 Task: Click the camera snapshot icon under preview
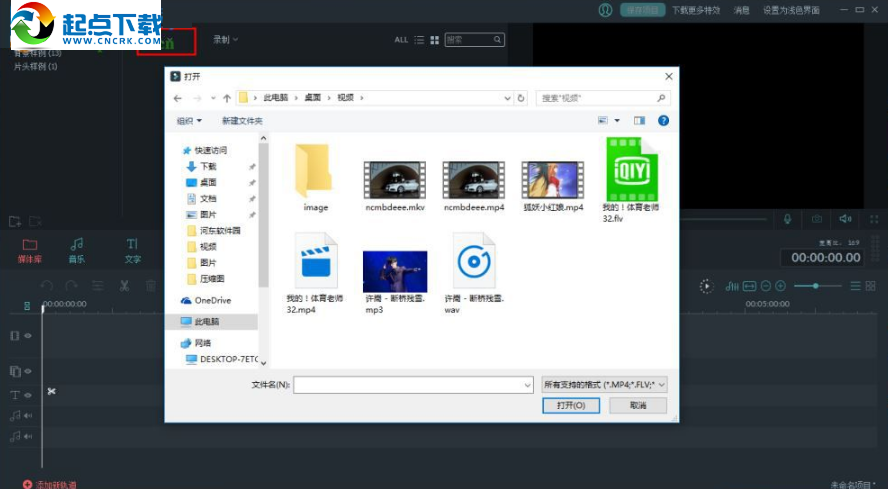click(x=816, y=219)
